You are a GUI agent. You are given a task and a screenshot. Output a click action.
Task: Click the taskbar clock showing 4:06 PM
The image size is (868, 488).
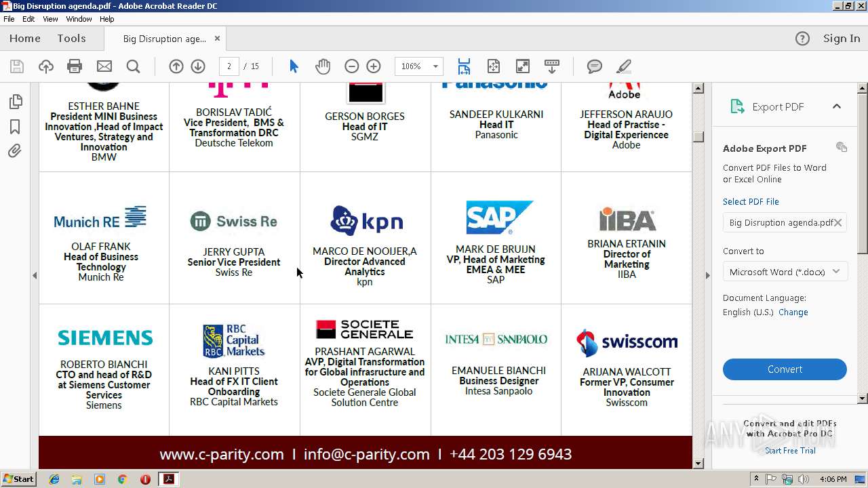pyautogui.click(x=833, y=479)
